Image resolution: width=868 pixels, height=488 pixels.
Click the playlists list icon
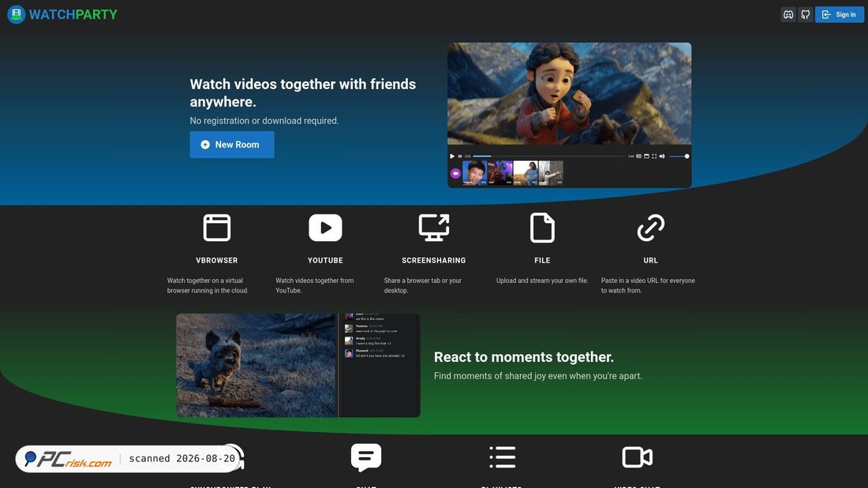(x=503, y=457)
